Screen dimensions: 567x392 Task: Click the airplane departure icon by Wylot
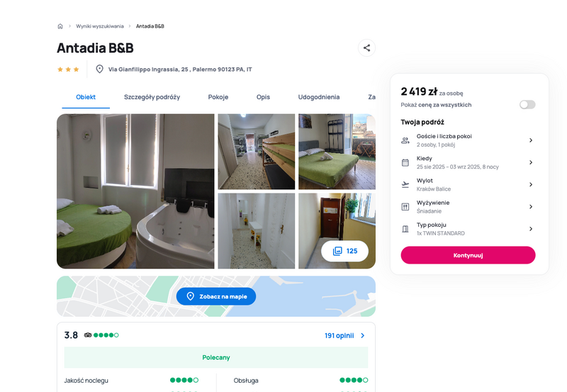[x=405, y=184]
